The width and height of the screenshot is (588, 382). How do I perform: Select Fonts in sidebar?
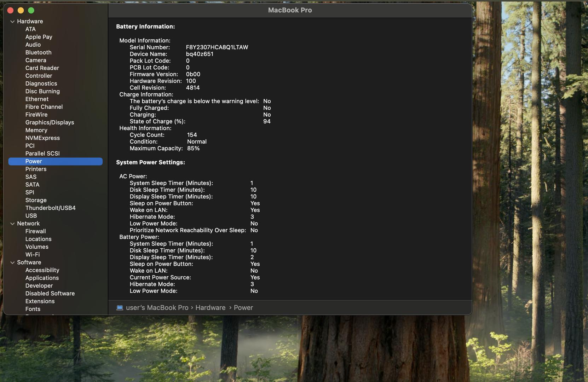[x=33, y=309]
